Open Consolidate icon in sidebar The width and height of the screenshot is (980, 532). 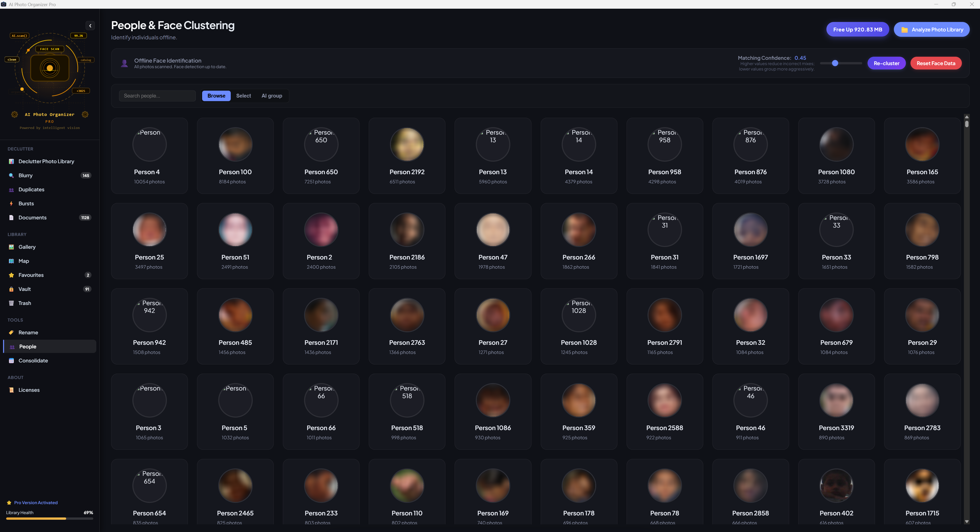11,360
